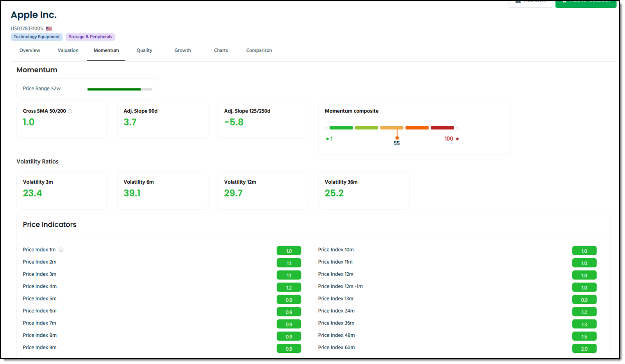The width and height of the screenshot is (625, 364).
Task: Select the Apple Inc. heading
Action: [34, 15]
